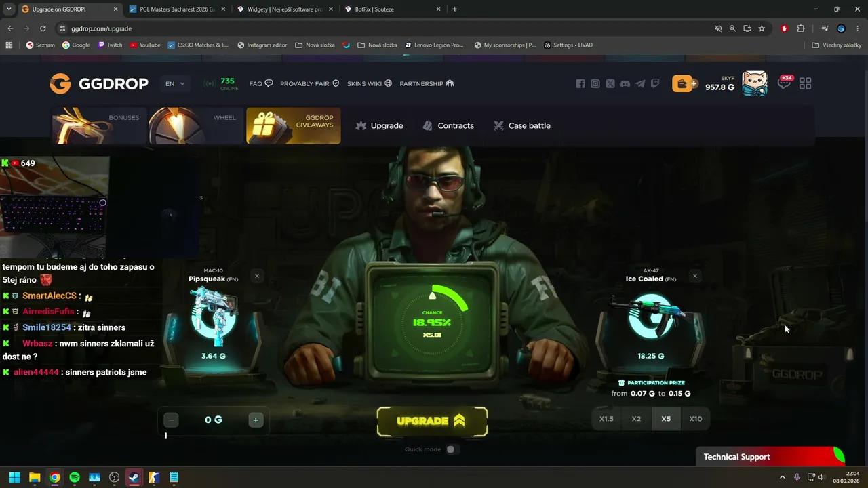Go to Upgrade section

[x=379, y=125]
